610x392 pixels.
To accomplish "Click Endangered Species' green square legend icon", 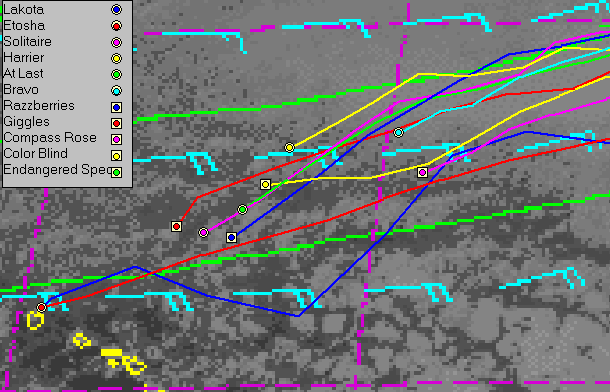I will pyautogui.click(x=116, y=172).
